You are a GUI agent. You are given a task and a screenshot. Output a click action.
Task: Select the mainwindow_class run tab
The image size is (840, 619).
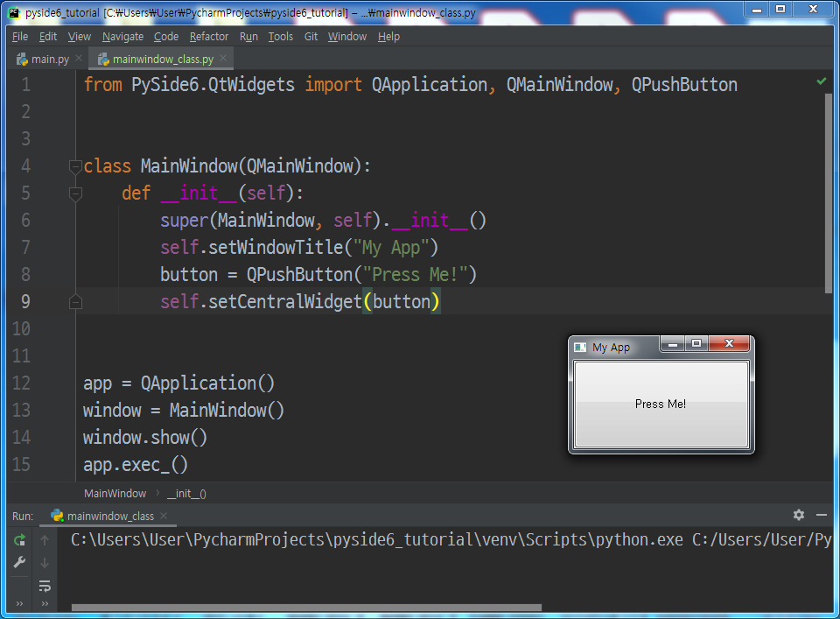[x=110, y=516]
